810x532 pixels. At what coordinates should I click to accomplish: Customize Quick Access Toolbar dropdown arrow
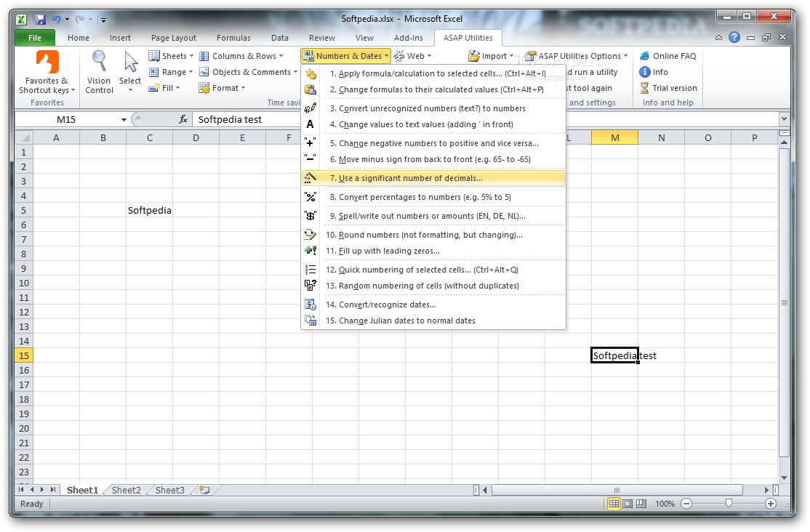pos(103,20)
